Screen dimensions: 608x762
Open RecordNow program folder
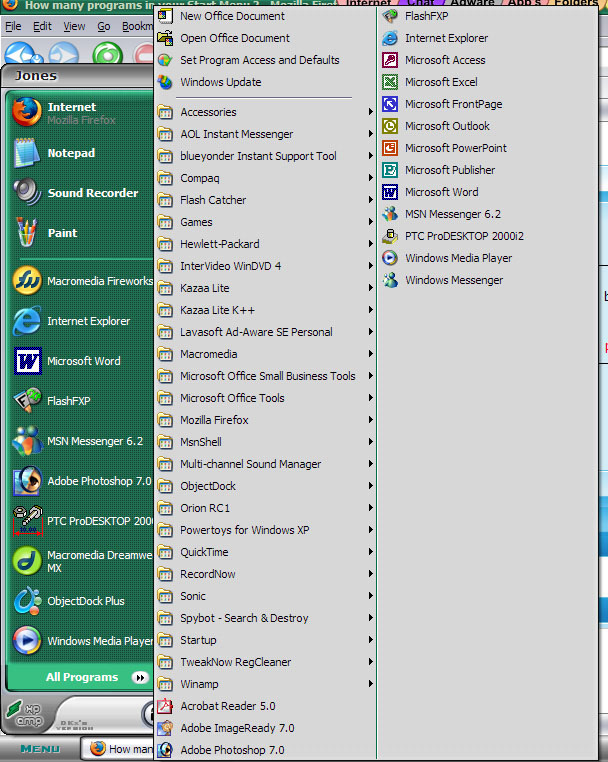click(x=265, y=574)
